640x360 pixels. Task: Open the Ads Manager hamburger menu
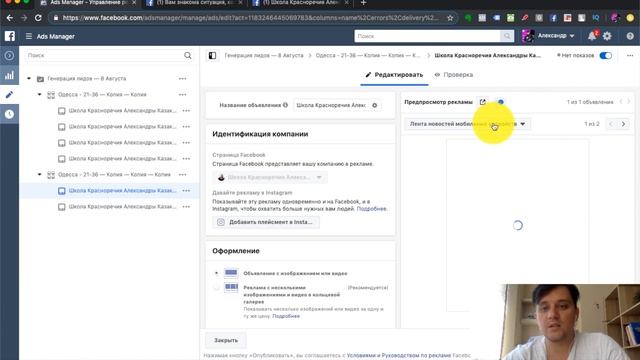click(29, 36)
